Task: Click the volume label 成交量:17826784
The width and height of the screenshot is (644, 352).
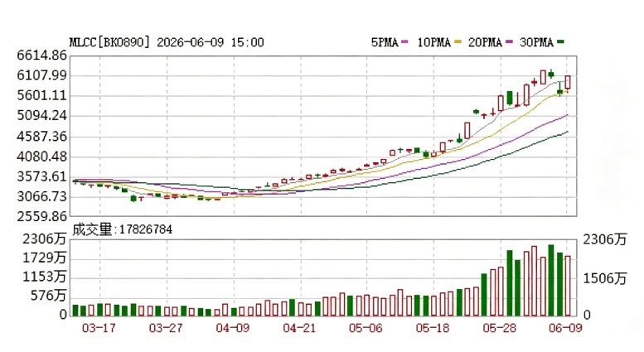Action: coord(123,229)
